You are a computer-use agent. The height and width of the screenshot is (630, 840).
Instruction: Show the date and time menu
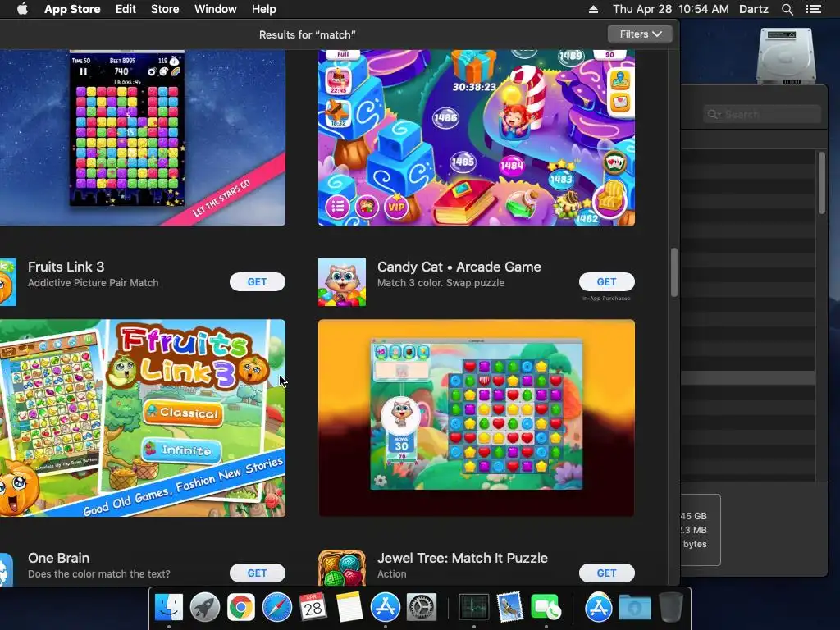pyautogui.click(x=671, y=9)
